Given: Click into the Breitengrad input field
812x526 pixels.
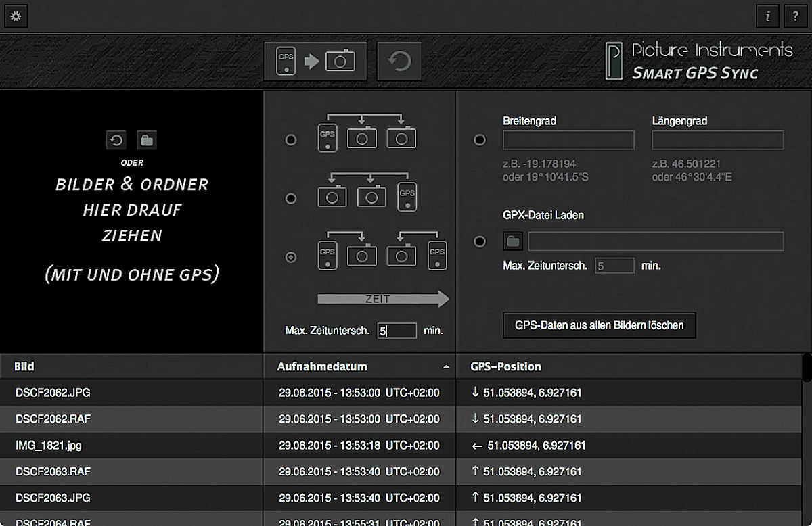Looking at the screenshot, I should [568, 140].
